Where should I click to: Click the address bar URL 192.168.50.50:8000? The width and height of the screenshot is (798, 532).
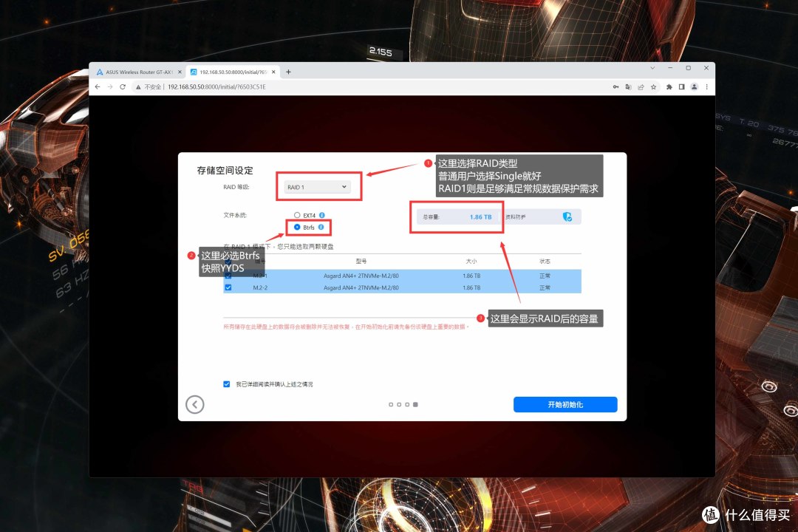[x=216, y=87]
